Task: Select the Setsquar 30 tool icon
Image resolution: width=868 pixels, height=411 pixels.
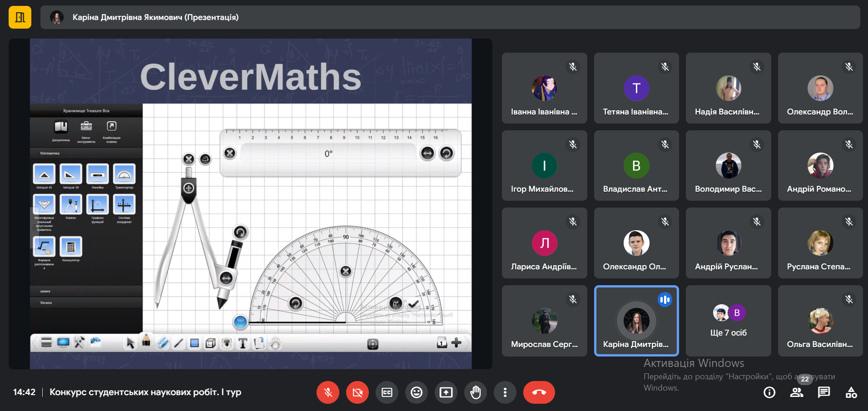Action: (x=71, y=174)
